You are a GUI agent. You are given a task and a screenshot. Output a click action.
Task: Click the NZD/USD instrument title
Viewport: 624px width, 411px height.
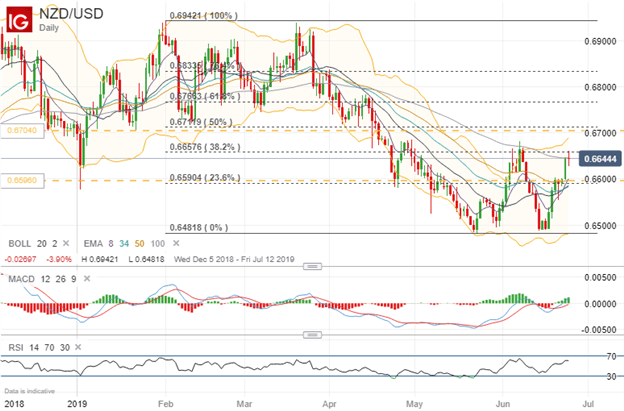[71, 14]
